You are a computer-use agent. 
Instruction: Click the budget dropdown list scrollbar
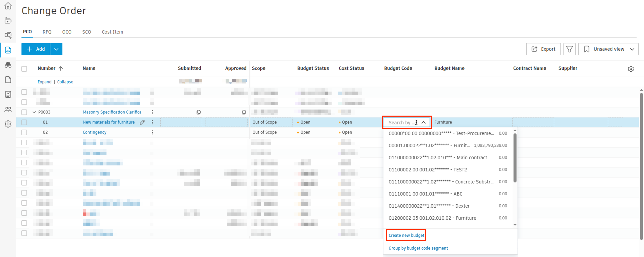pos(515,158)
